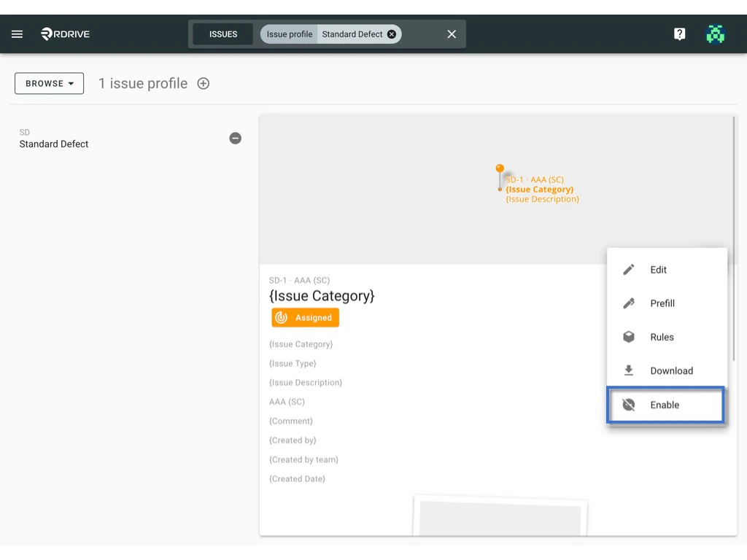This screenshot has height=560, width=747.
Task: Disable Standard Defect using the minus circle
Action: click(235, 138)
